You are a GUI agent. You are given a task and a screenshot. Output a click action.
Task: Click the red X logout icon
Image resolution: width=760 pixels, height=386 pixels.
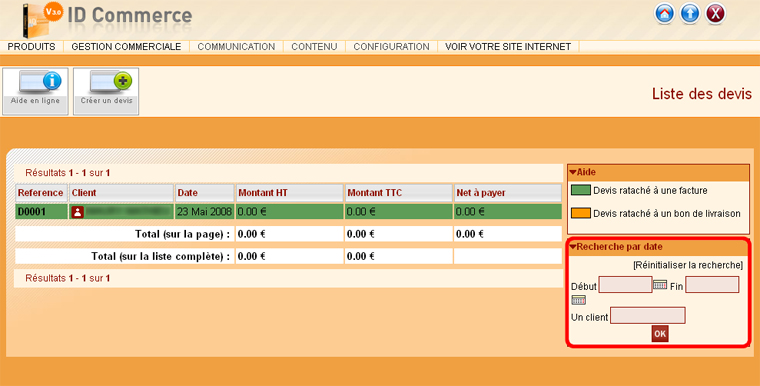coord(715,14)
